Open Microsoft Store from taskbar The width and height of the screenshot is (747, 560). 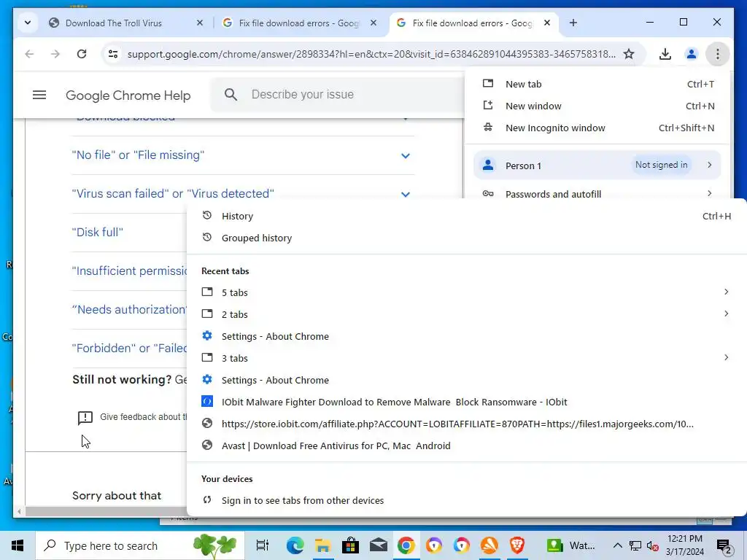(351, 545)
